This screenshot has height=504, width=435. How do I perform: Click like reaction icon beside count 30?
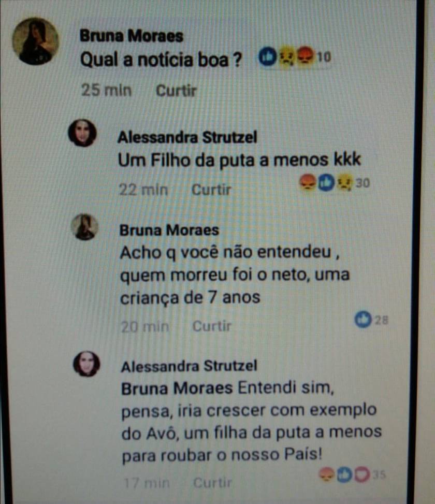click(x=326, y=183)
